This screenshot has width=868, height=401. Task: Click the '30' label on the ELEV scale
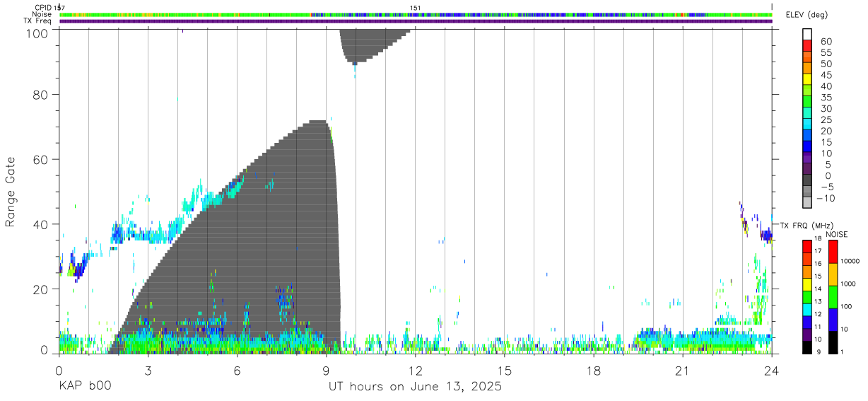click(826, 109)
